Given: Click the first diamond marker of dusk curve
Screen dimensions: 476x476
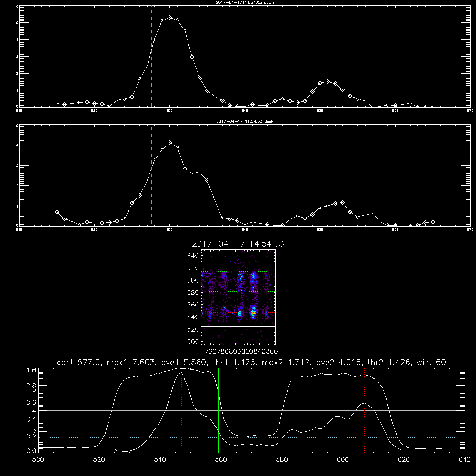Looking at the screenshot, I should (57, 212).
